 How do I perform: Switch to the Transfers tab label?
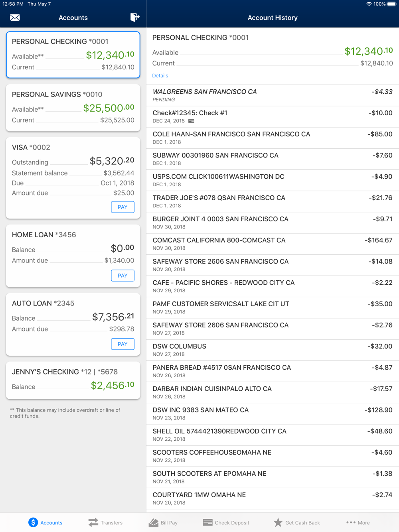point(112,523)
